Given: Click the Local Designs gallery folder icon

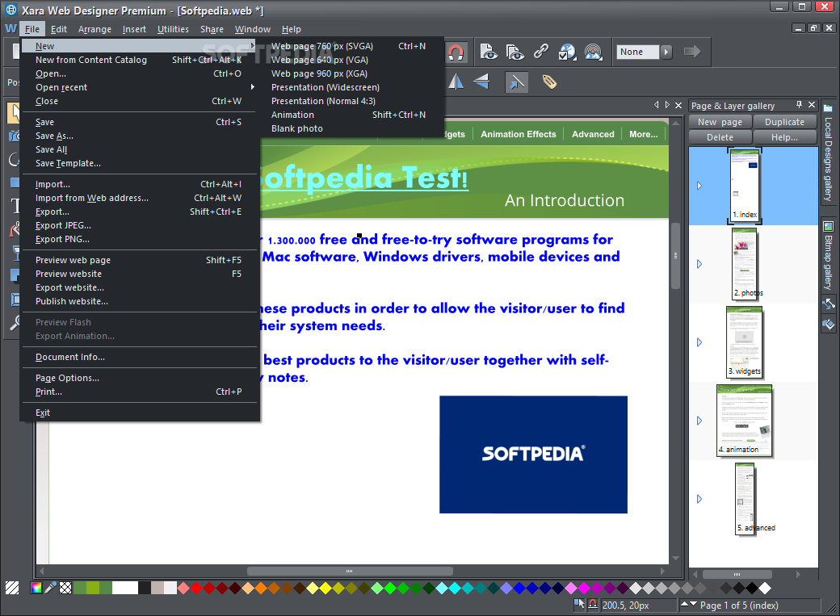Looking at the screenshot, I should (828, 107).
